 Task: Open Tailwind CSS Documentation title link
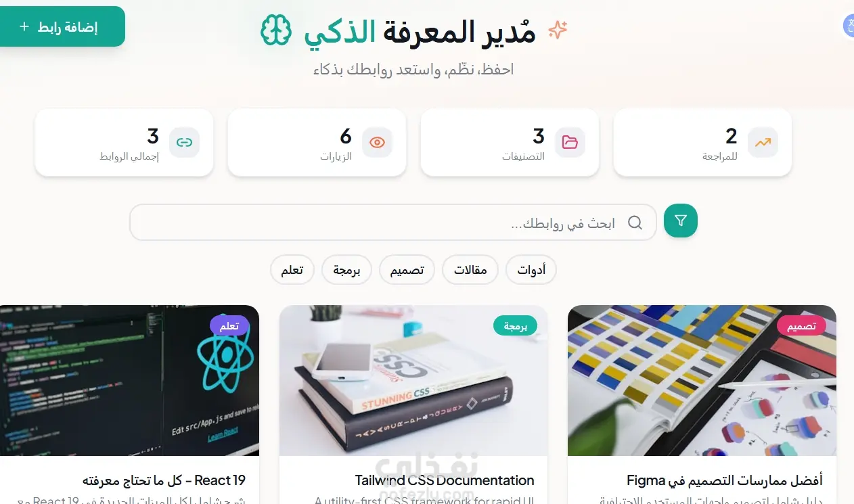click(x=445, y=480)
